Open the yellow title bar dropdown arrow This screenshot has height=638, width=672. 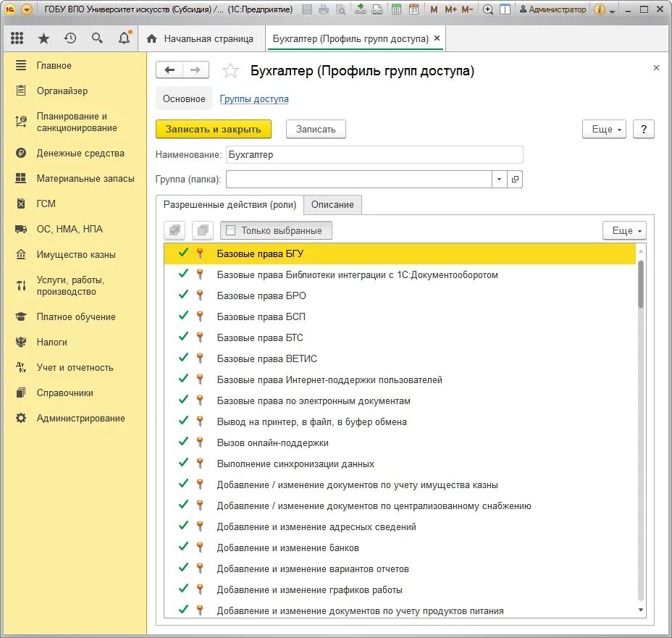(27, 9)
